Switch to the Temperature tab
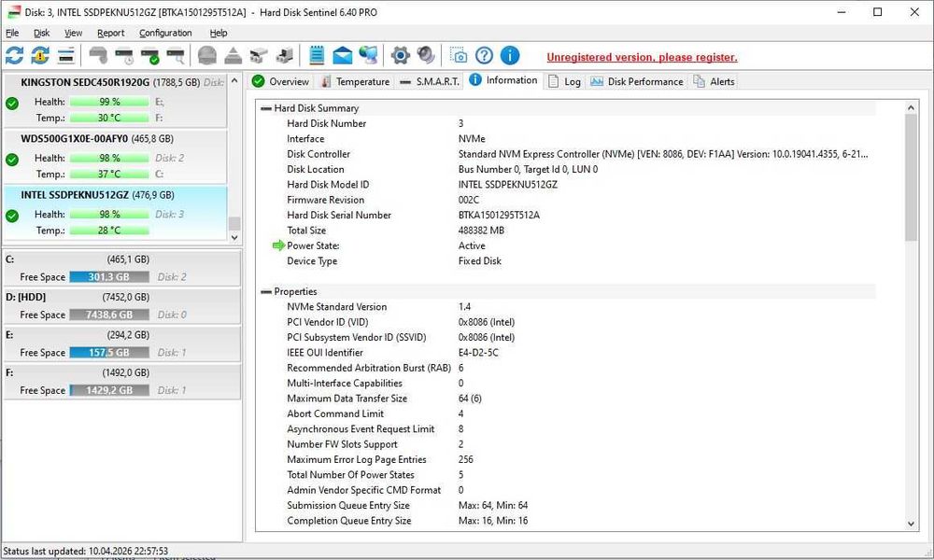Screen dimensions: 934x560 (355, 81)
